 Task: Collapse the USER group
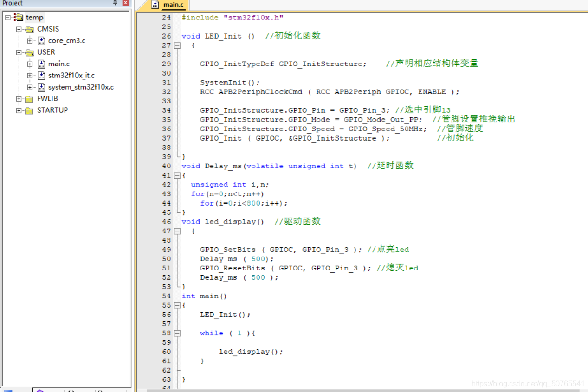coord(19,52)
